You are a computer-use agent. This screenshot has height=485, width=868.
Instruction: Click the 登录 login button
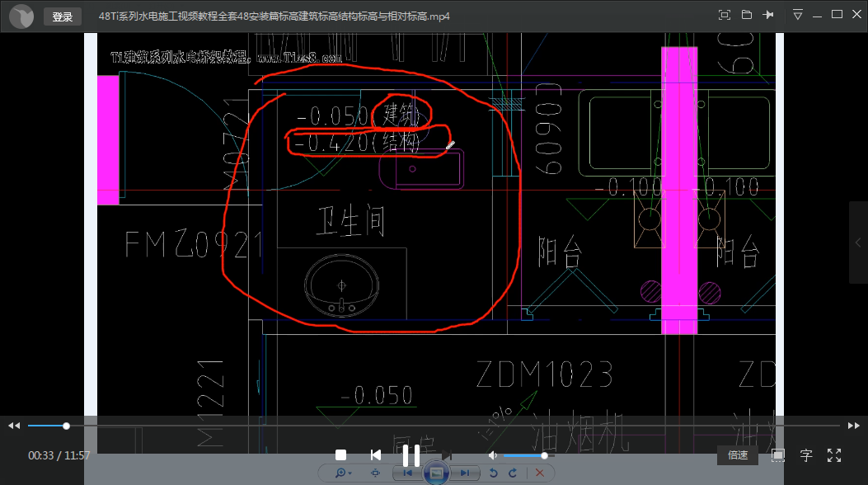[x=62, y=16]
